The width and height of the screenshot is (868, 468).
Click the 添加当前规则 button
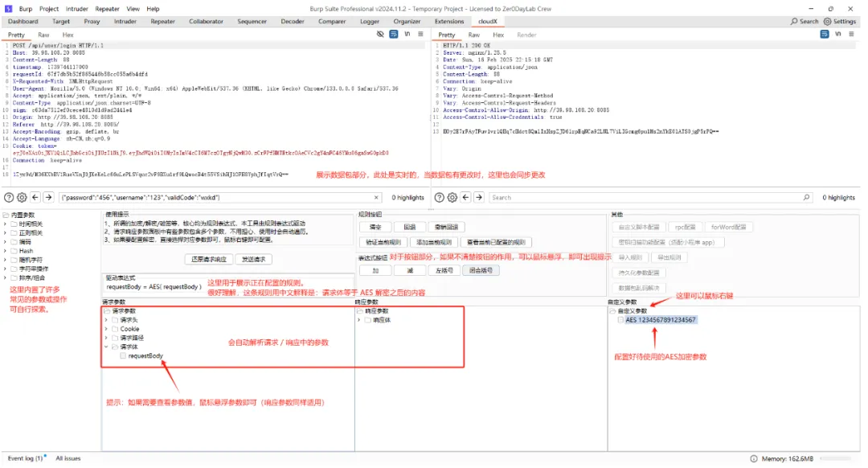click(434, 242)
